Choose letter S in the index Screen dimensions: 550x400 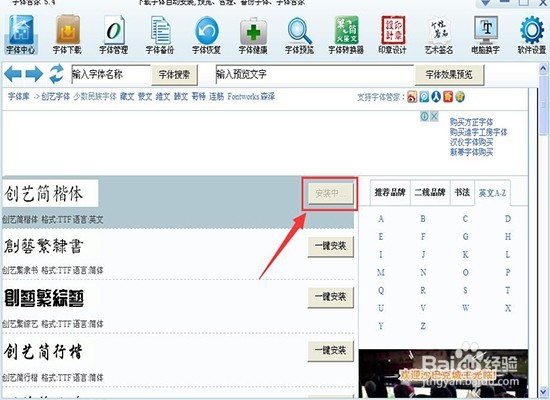click(465, 290)
